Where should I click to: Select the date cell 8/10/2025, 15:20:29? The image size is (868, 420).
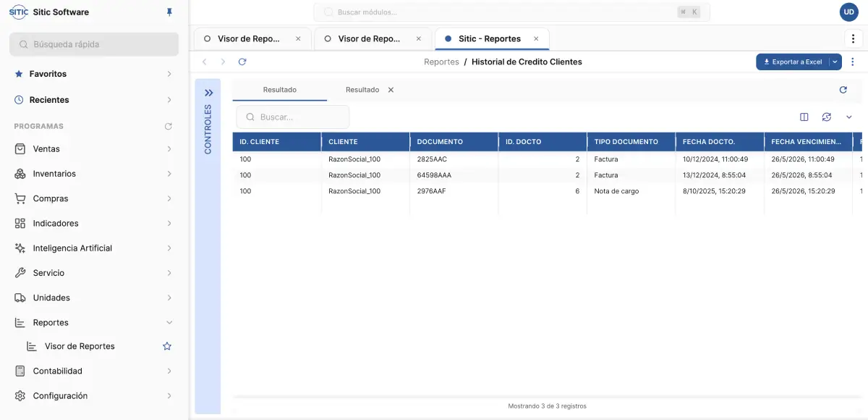pyautogui.click(x=720, y=191)
